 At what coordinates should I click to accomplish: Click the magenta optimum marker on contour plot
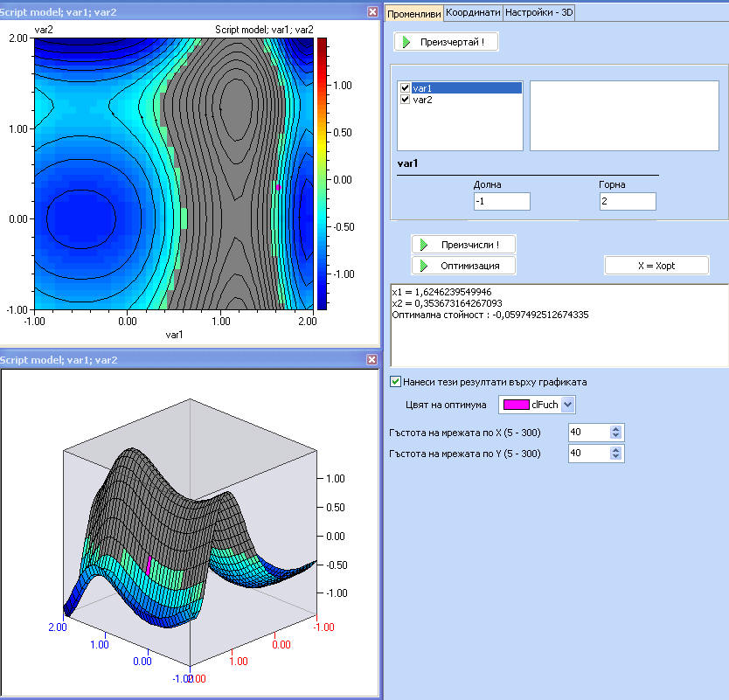coord(279,187)
